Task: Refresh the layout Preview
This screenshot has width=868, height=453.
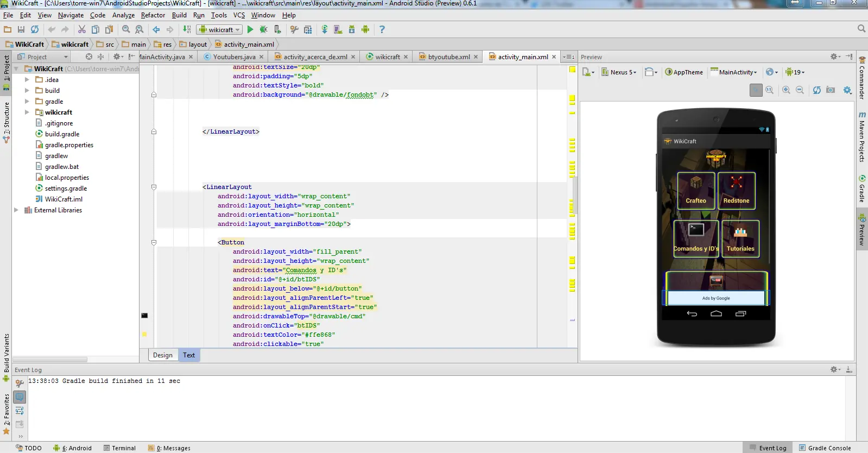Action: tap(817, 90)
